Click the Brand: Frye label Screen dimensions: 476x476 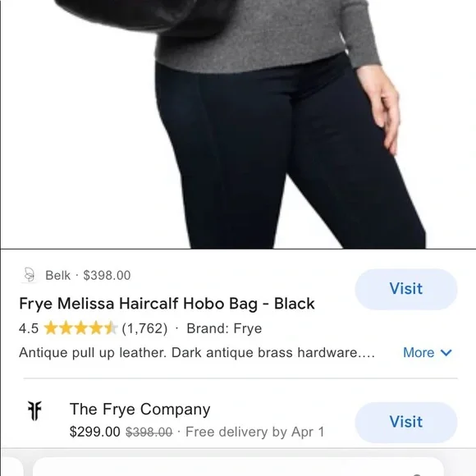point(224,328)
